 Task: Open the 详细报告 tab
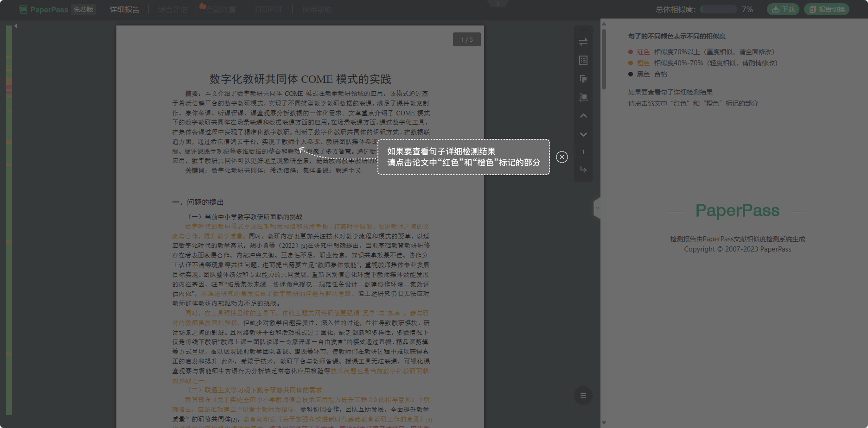click(x=124, y=9)
